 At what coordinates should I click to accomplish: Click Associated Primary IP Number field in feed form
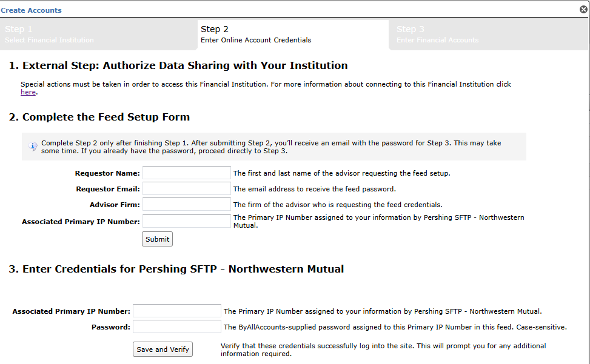(187, 221)
